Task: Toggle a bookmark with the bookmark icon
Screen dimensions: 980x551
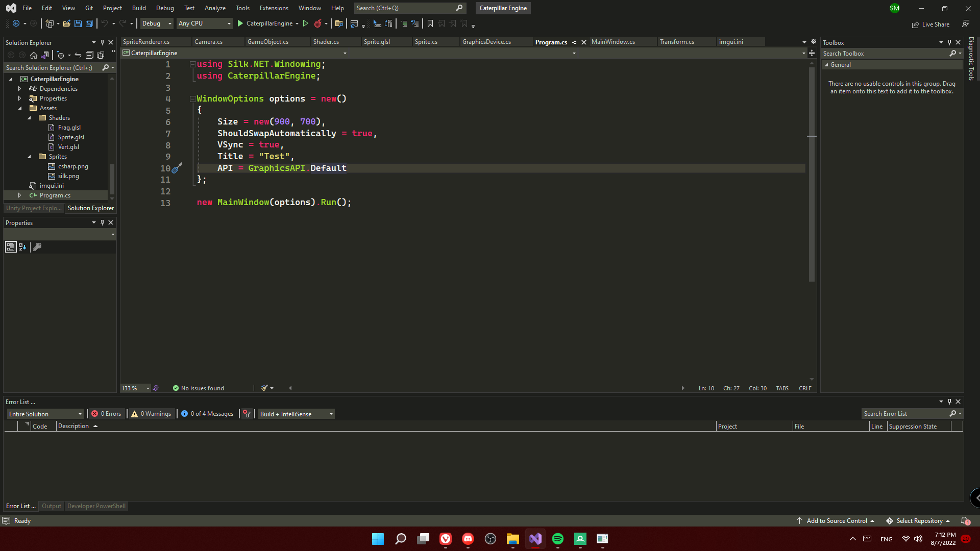Action: tap(430, 23)
